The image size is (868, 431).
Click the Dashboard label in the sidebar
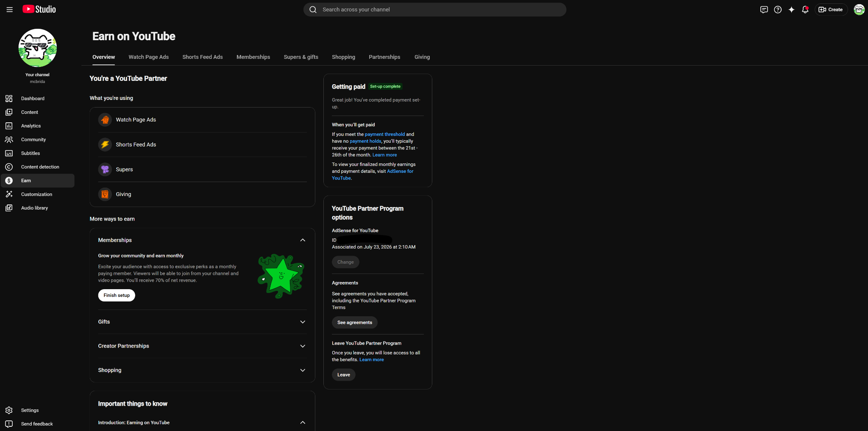point(33,99)
